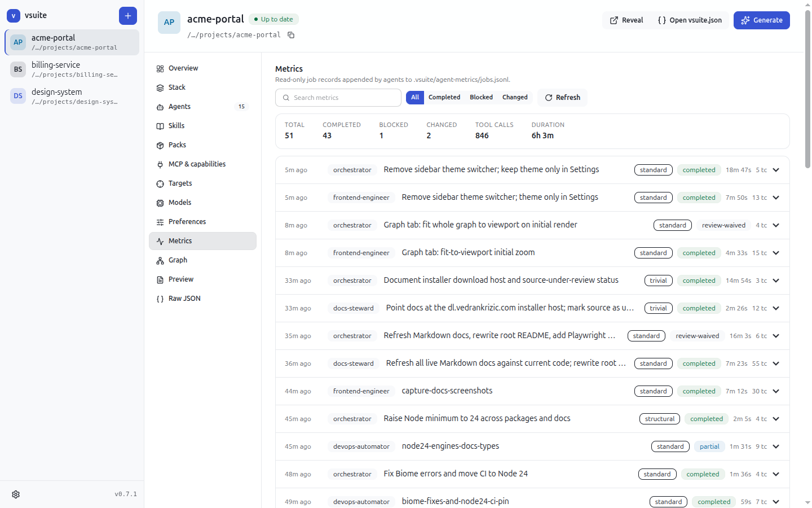Click the Targets crosshair icon
This screenshot has height=508, width=812.
point(160,183)
